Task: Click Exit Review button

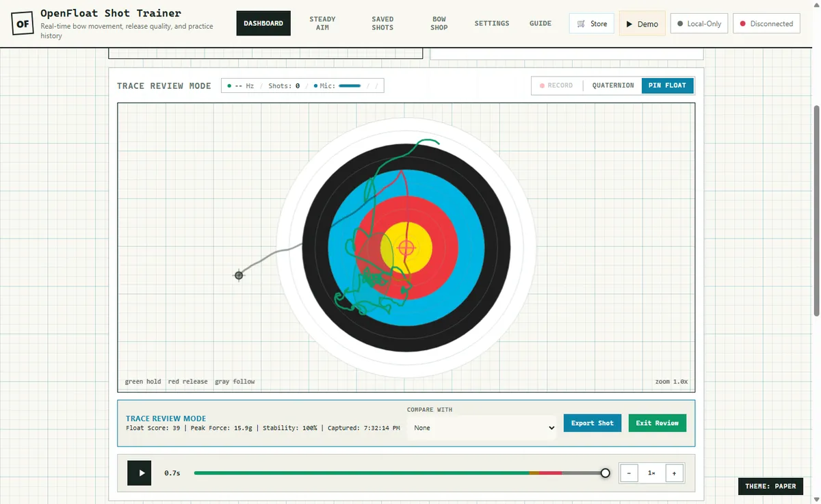Action: (x=657, y=423)
